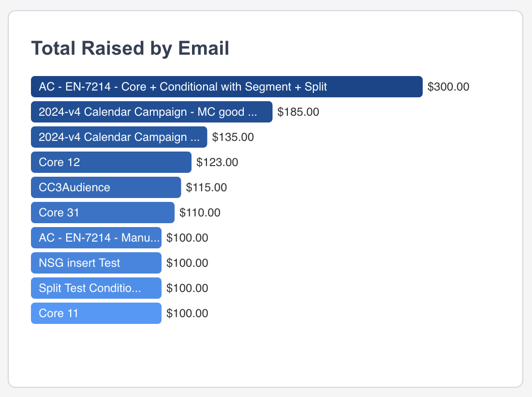The height and width of the screenshot is (397, 532).
Task: Click the 'Core 11' bar
Action: point(96,313)
